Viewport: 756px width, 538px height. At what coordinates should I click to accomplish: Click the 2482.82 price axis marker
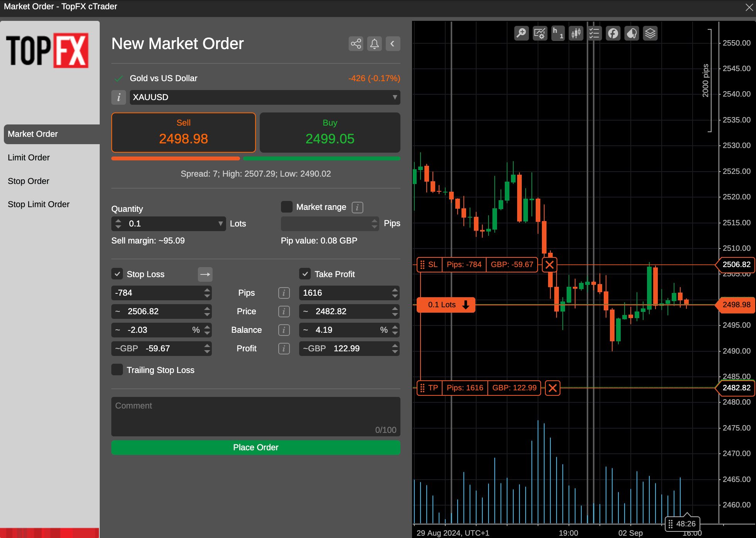point(736,388)
